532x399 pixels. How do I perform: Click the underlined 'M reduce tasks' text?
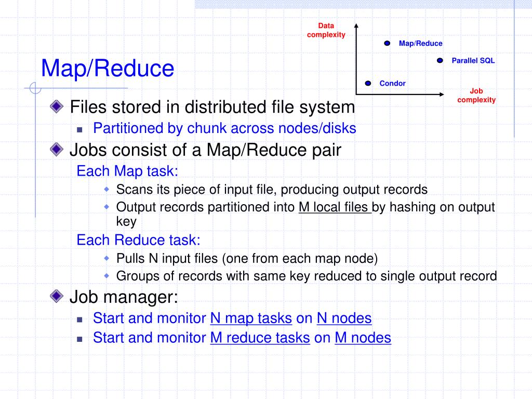tap(260, 338)
